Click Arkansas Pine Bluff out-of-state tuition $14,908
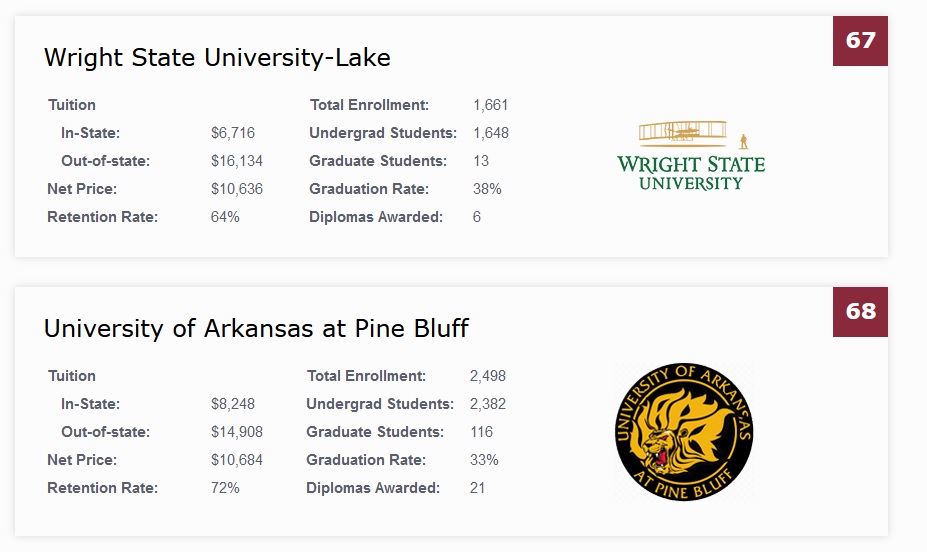927x552 pixels. (237, 432)
